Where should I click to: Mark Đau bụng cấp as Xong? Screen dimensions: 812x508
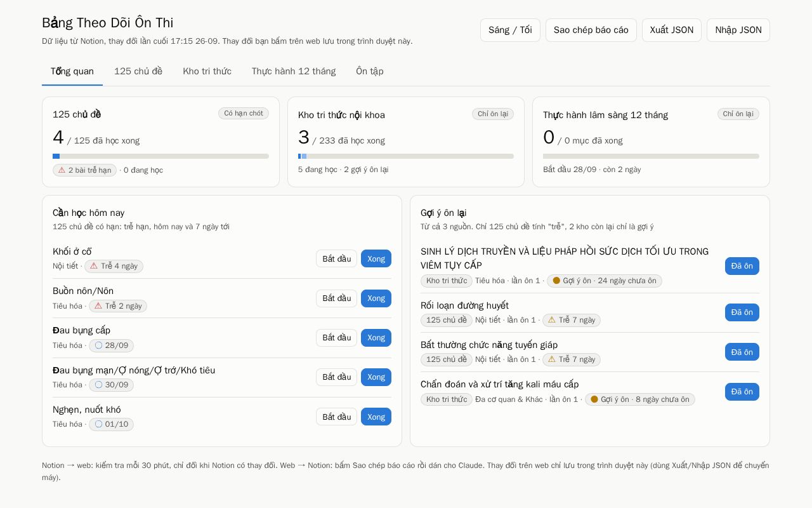pyautogui.click(x=376, y=338)
